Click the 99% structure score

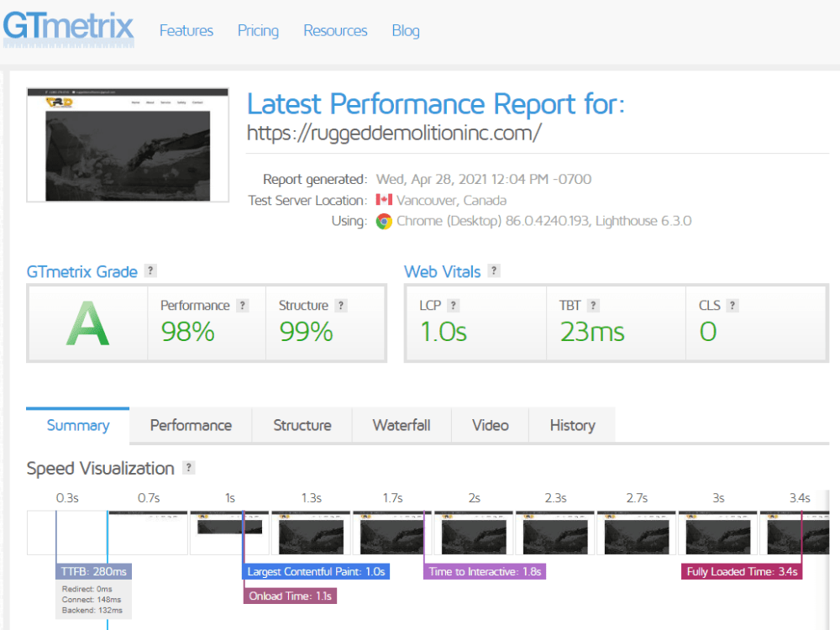(306, 332)
